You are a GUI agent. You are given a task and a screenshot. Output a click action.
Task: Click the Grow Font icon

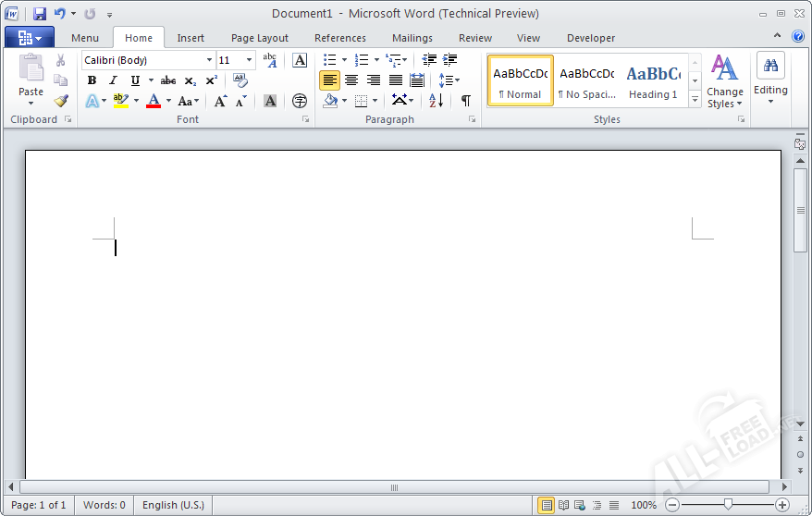coord(220,101)
